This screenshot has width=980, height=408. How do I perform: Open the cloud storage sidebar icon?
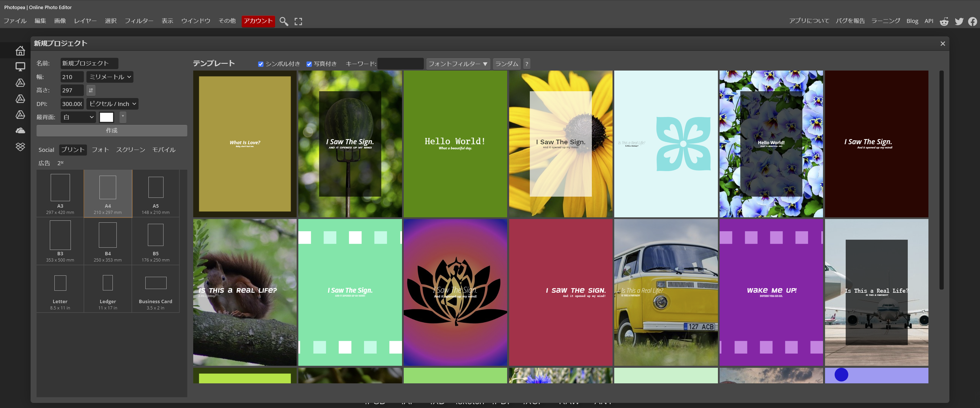coord(20,131)
